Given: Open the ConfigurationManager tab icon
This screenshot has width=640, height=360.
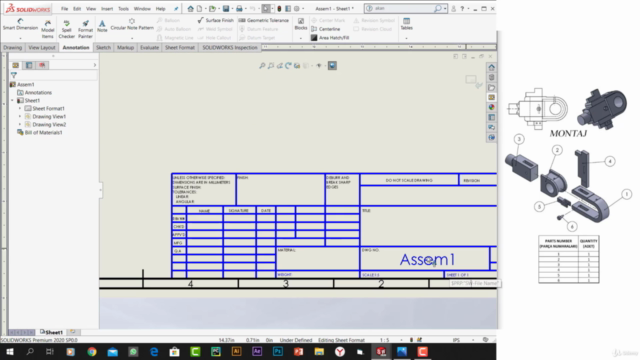Looking at the screenshot, I should pyautogui.click(x=42, y=65).
